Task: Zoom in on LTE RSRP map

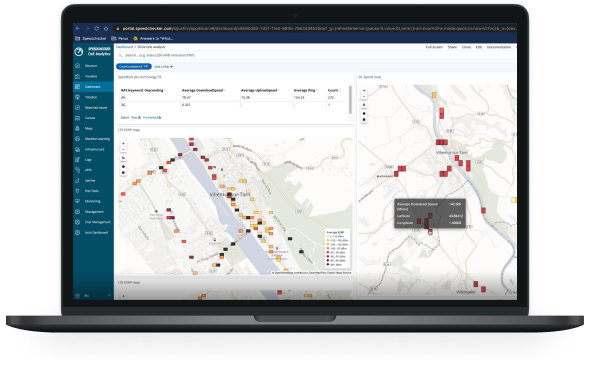Action: (x=123, y=144)
